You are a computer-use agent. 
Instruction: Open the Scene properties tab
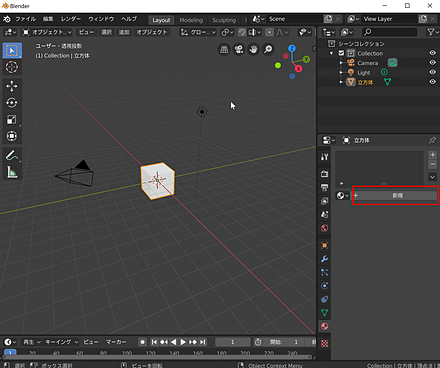pyautogui.click(x=324, y=214)
